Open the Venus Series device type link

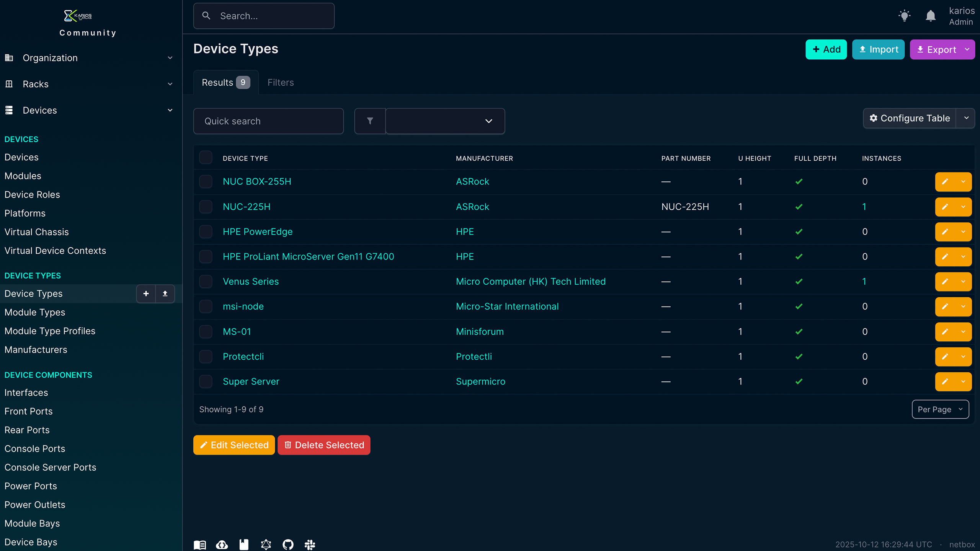(251, 282)
